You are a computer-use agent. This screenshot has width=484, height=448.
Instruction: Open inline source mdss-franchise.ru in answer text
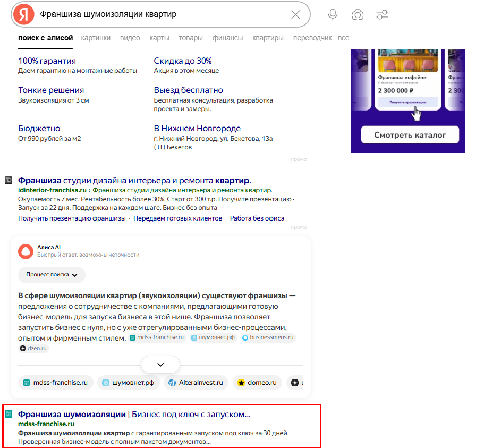click(x=157, y=337)
